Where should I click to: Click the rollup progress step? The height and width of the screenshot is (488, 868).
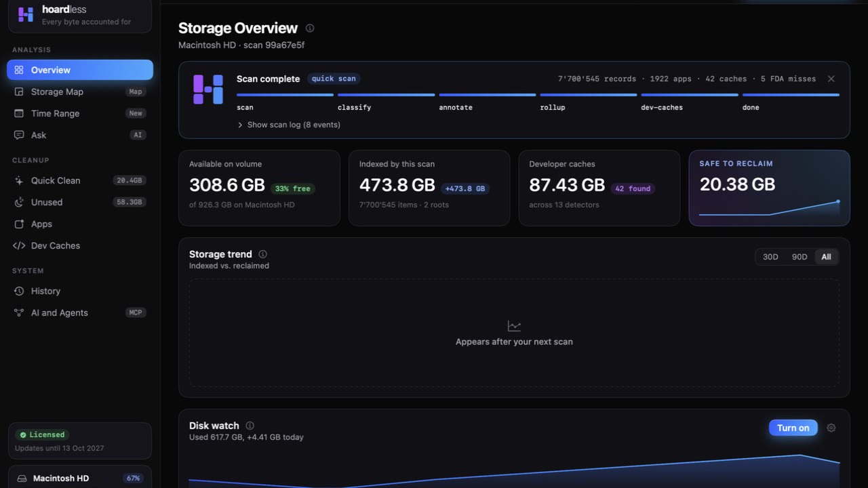[589, 102]
